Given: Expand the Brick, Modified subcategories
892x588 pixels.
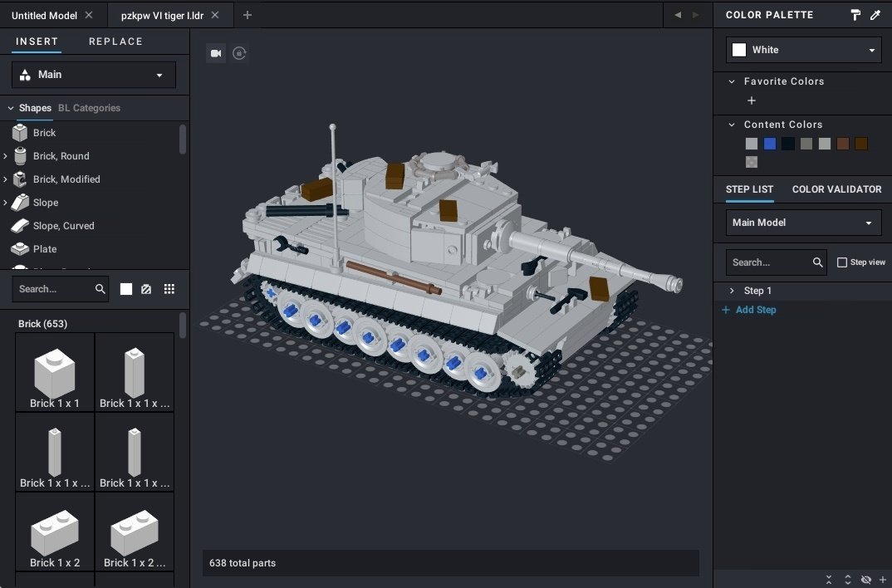Looking at the screenshot, I should [x=5, y=179].
